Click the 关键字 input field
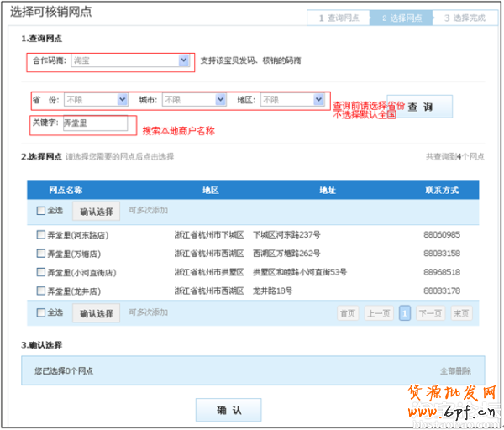This screenshot has height=430, width=504. [x=94, y=123]
